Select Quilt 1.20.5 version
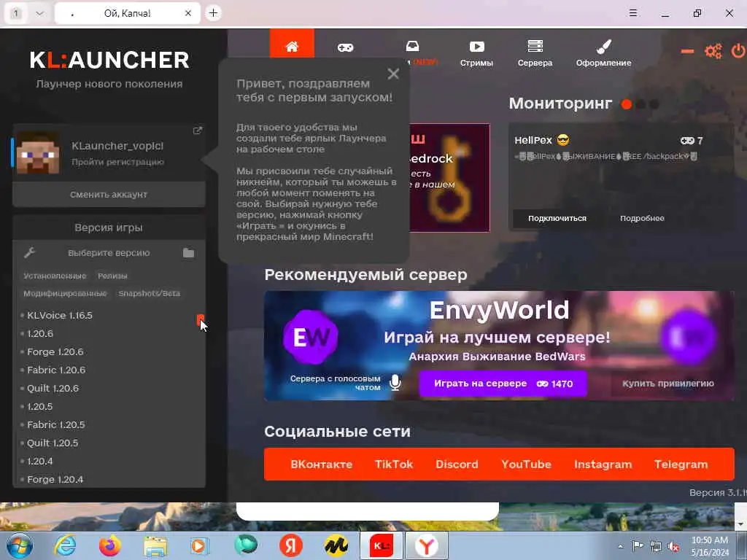Image resolution: width=747 pixels, height=560 pixels. (53, 443)
